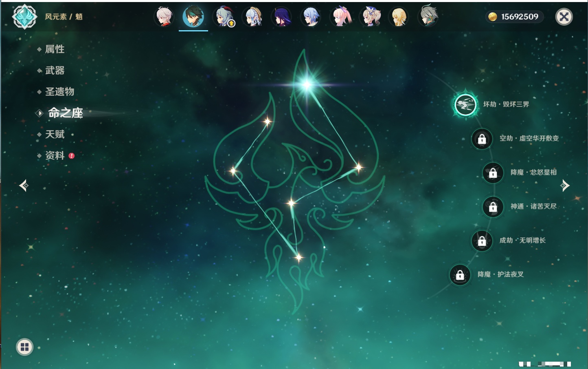Open unlocked constellation 坏劫·毁坏三界 icon
Screen dimensions: 588x369
(x=465, y=104)
